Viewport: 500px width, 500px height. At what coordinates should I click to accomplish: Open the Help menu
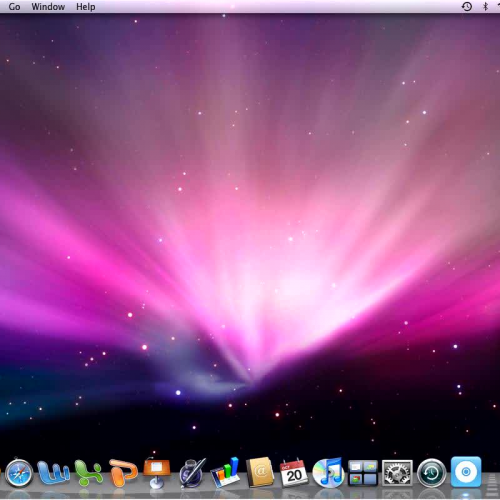(x=86, y=7)
